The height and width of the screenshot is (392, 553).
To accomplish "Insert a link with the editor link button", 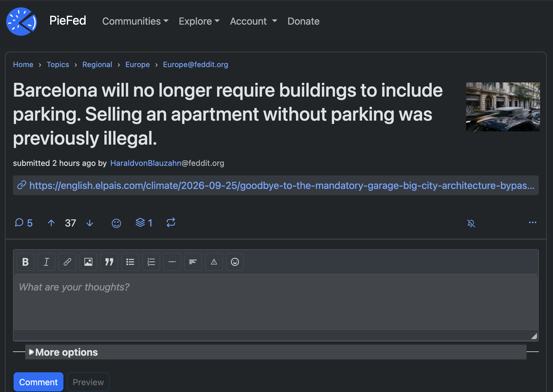I will coord(67,262).
